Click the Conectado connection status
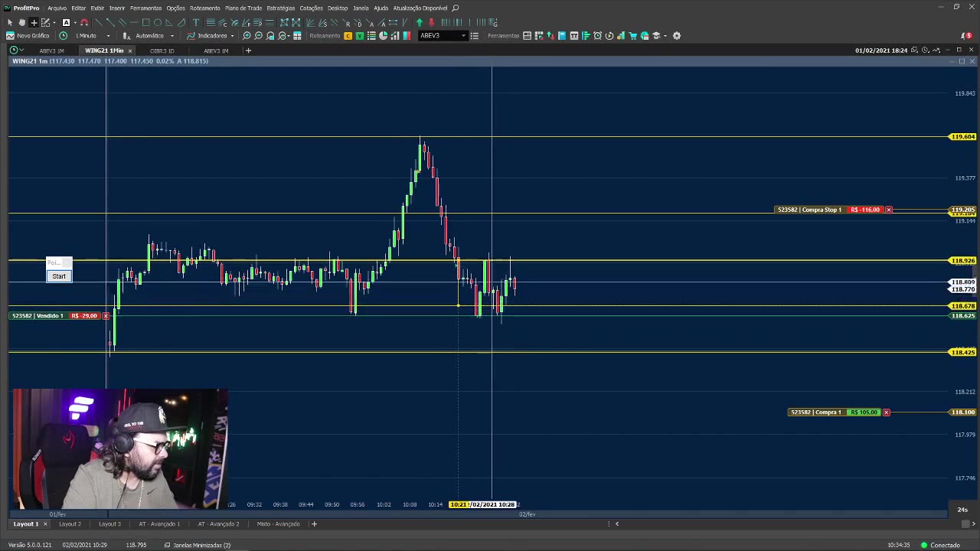980x551 pixels. (940, 545)
